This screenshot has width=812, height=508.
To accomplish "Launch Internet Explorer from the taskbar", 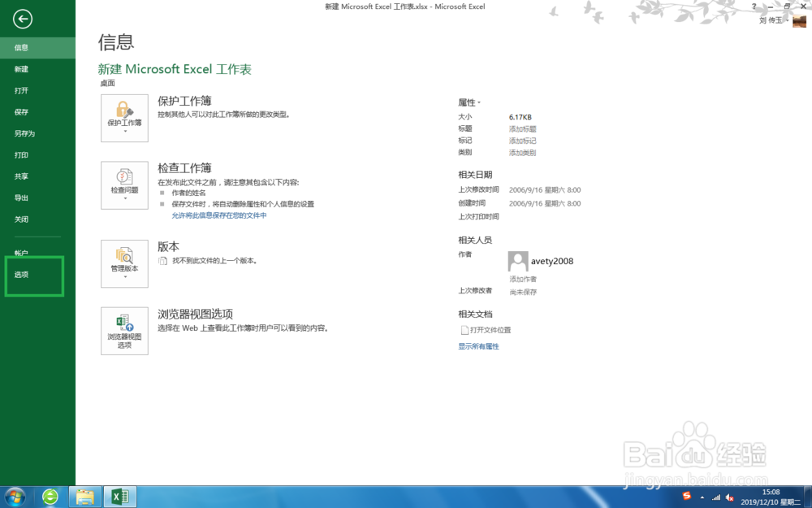I will tap(49, 497).
